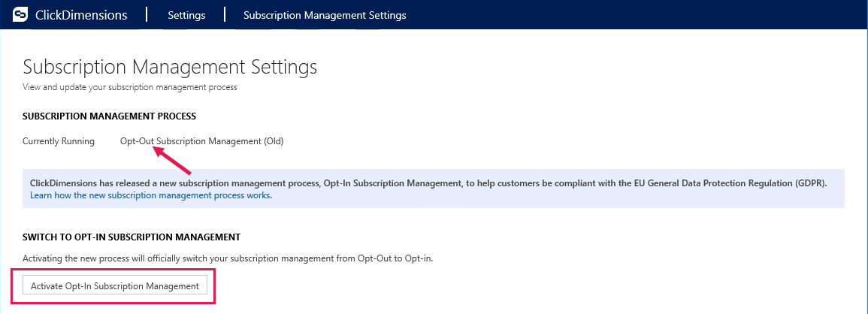Open 'Learn how the new subscription management process works' link

(151, 195)
